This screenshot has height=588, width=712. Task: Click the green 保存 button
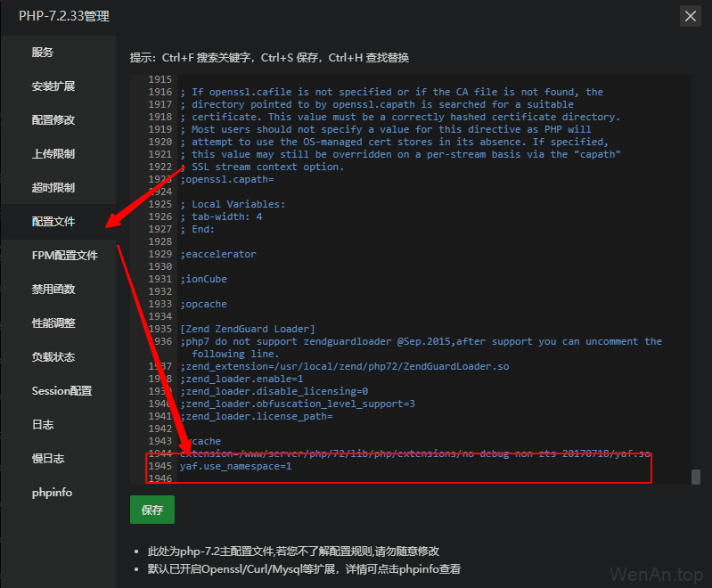click(x=152, y=510)
